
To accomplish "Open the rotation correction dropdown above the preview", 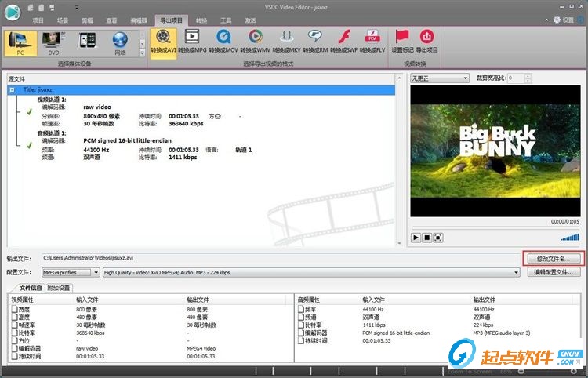I will (440, 78).
